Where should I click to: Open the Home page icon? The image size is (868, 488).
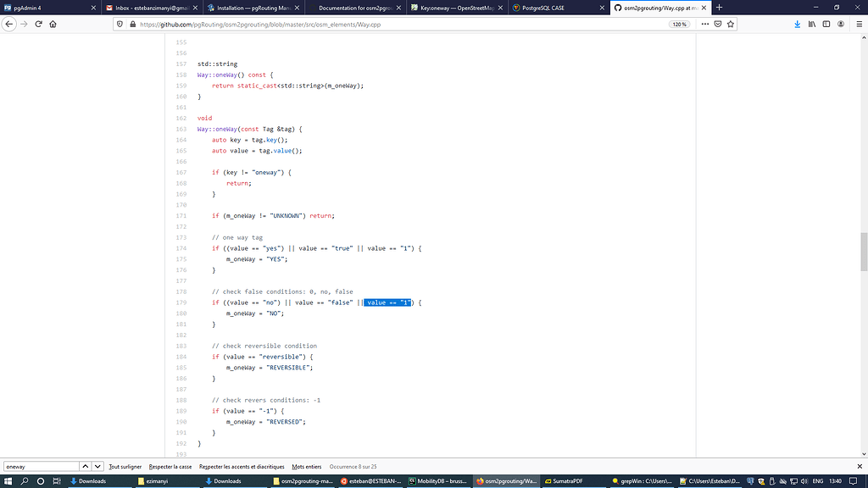point(53,25)
